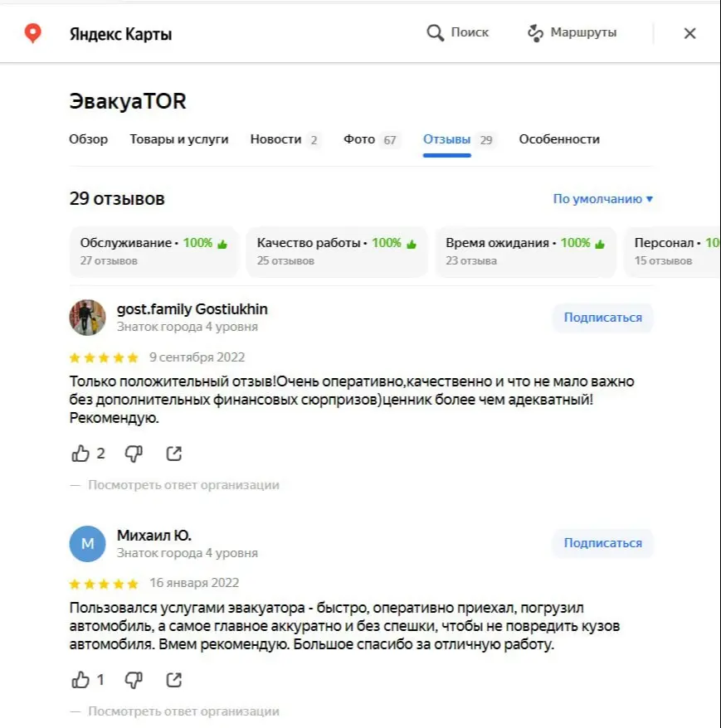Open the Новости tab

pyautogui.click(x=285, y=139)
